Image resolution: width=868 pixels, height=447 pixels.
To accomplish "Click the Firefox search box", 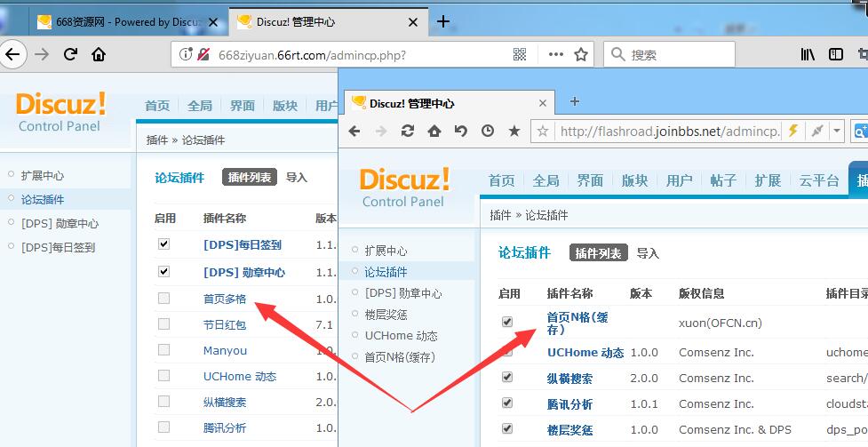I will point(669,54).
